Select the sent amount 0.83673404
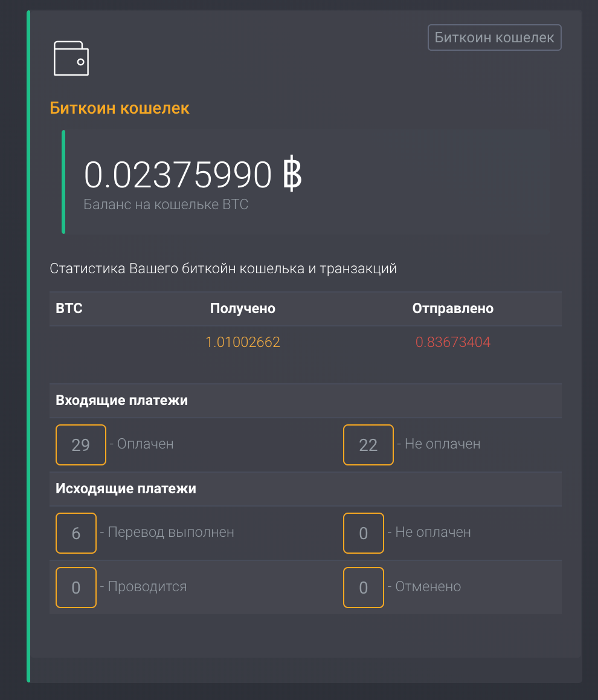Image resolution: width=598 pixels, height=700 pixels. click(452, 343)
